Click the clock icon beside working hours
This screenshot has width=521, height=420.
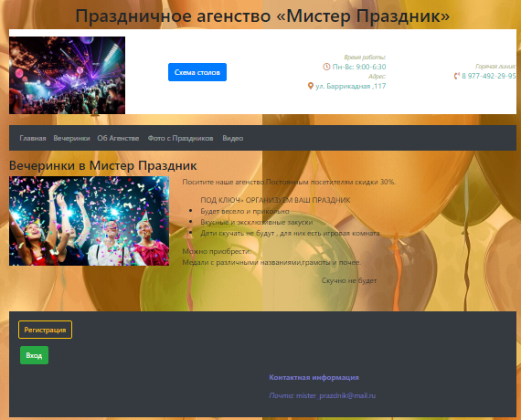[326, 67]
